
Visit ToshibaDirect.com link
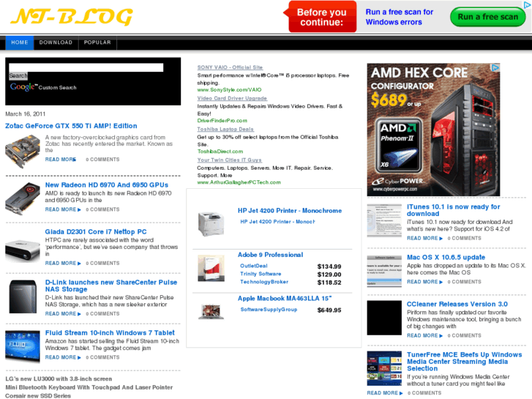220,152
